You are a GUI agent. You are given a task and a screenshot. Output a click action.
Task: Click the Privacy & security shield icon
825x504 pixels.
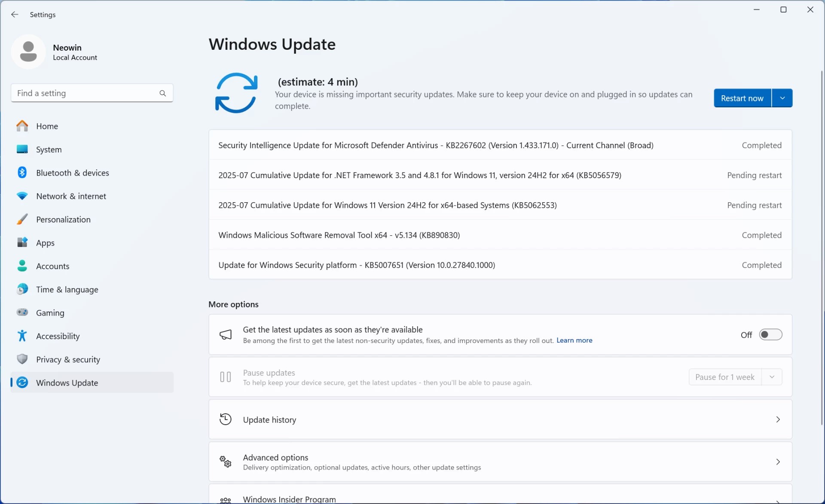(x=22, y=359)
